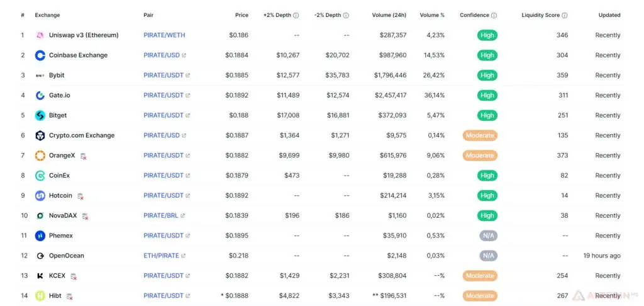This screenshot has height=306, width=644.
Task: Click the info icon beside Confidence header
Action: click(x=494, y=15)
